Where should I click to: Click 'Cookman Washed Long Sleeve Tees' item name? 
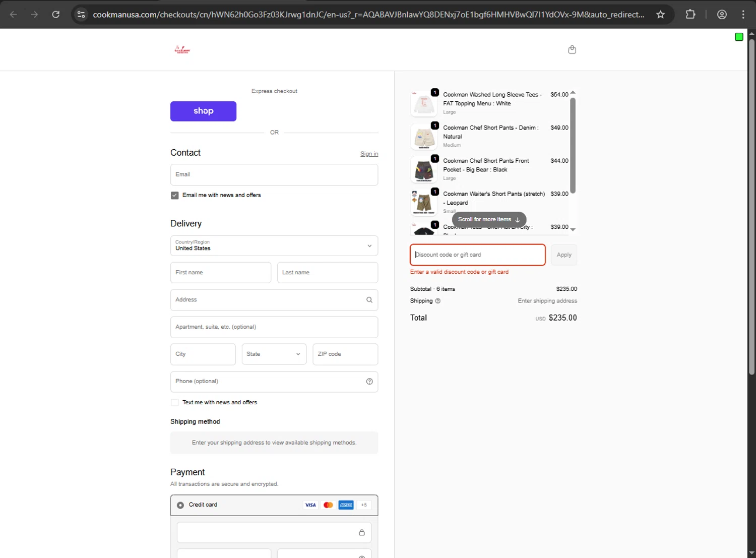492,99
